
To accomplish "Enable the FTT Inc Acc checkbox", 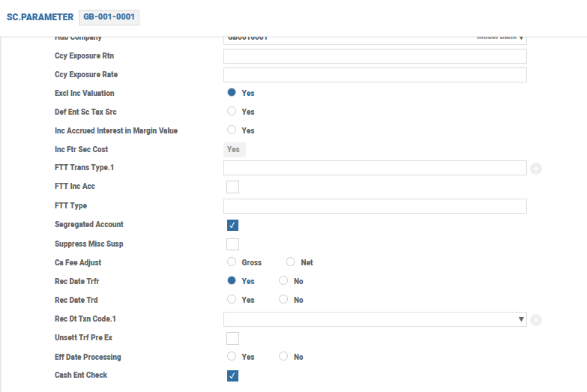I will 232,187.
